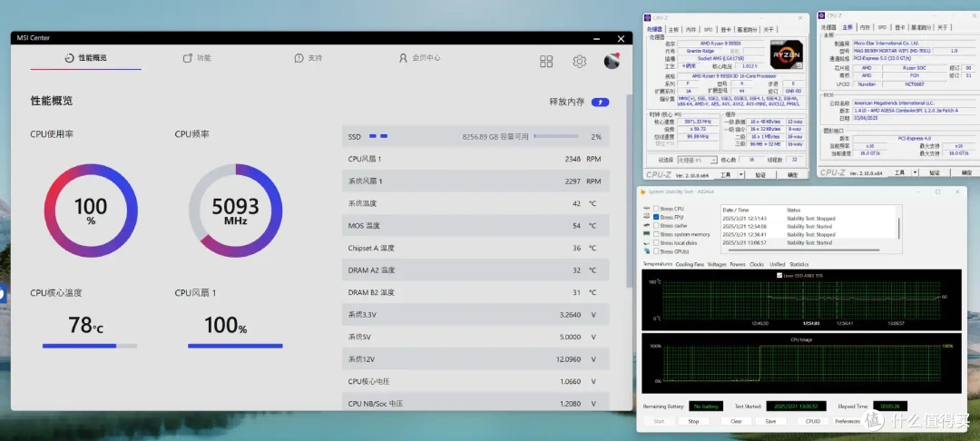980x441 pixels.
Task: Click the AIDA64 log vertical scrollbar
Action: click(899, 228)
